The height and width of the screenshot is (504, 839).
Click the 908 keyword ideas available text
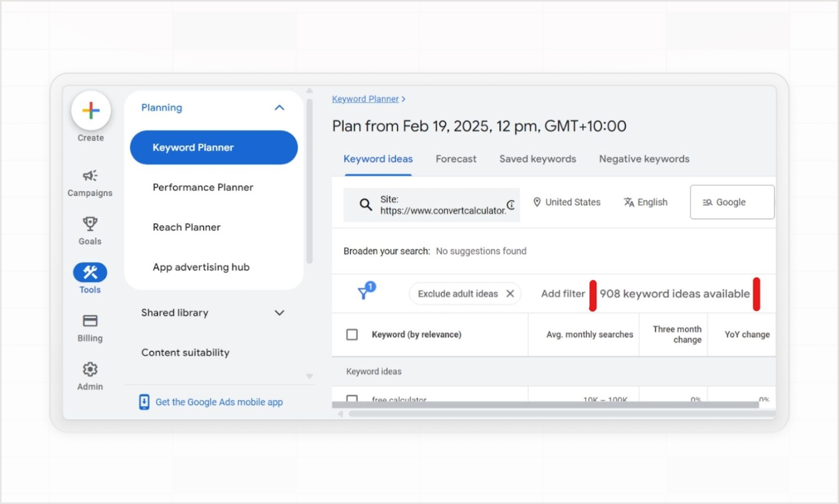point(674,293)
